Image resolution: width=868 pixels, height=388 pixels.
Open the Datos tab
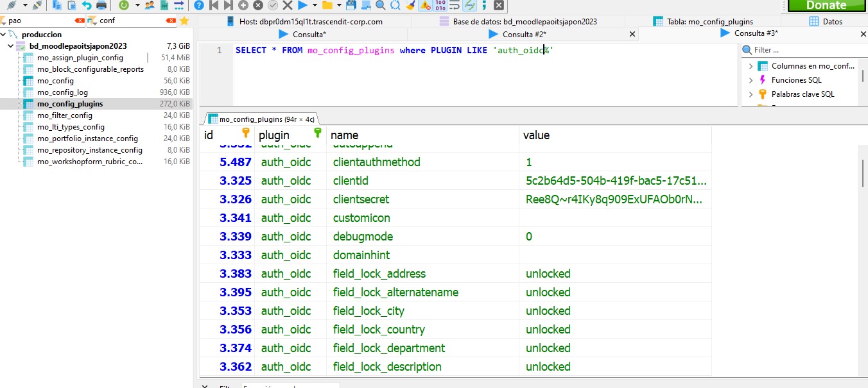pos(832,21)
